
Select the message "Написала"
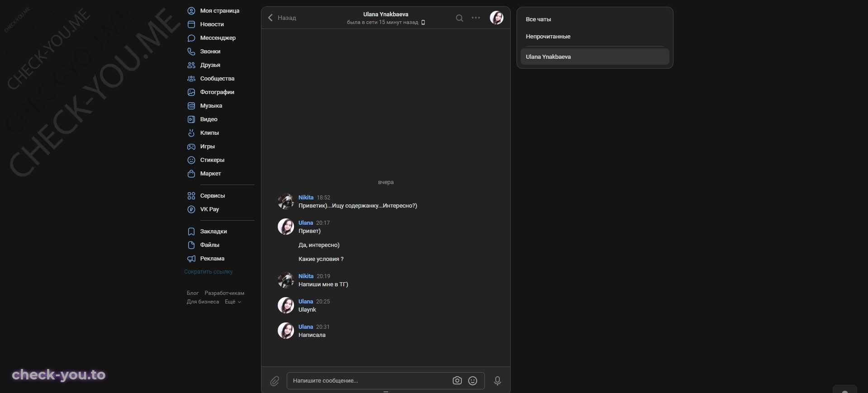(312, 335)
